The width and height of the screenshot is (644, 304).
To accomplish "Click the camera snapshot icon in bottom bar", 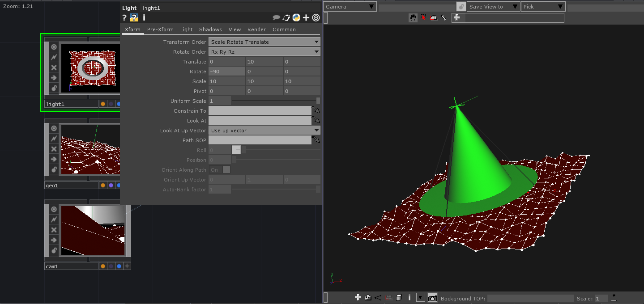I will pyautogui.click(x=432, y=298).
